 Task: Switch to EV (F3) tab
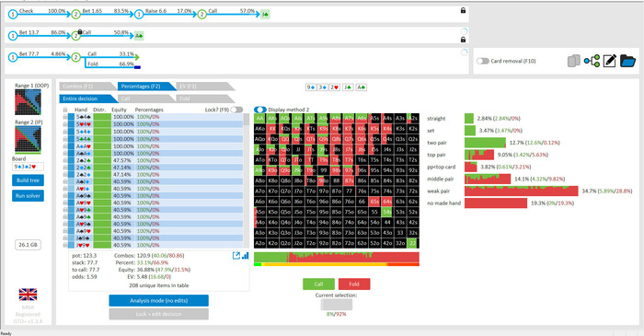click(x=205, y=87)
